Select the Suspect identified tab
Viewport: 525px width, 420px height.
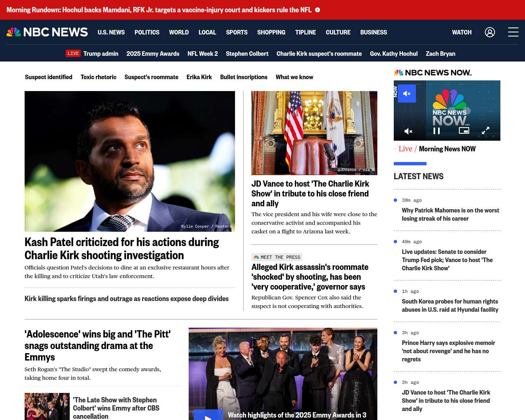[48, 77]
